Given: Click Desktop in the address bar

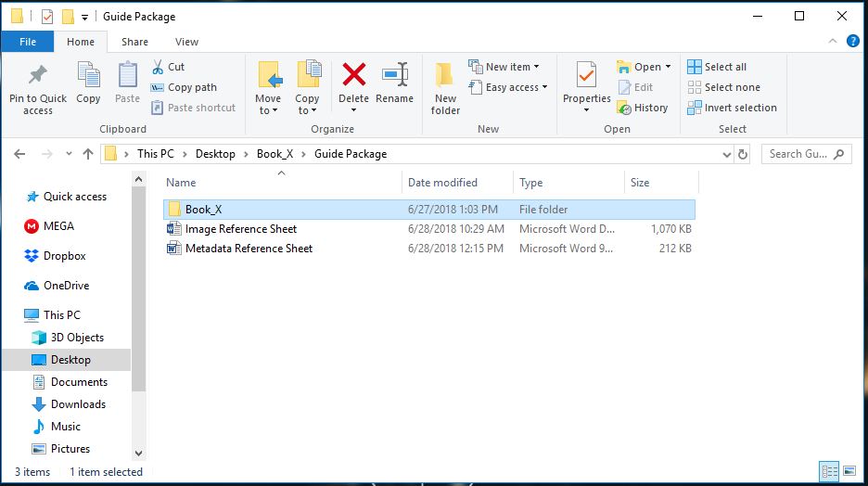Looking at the screenshot, I should [x=215, y=154].
